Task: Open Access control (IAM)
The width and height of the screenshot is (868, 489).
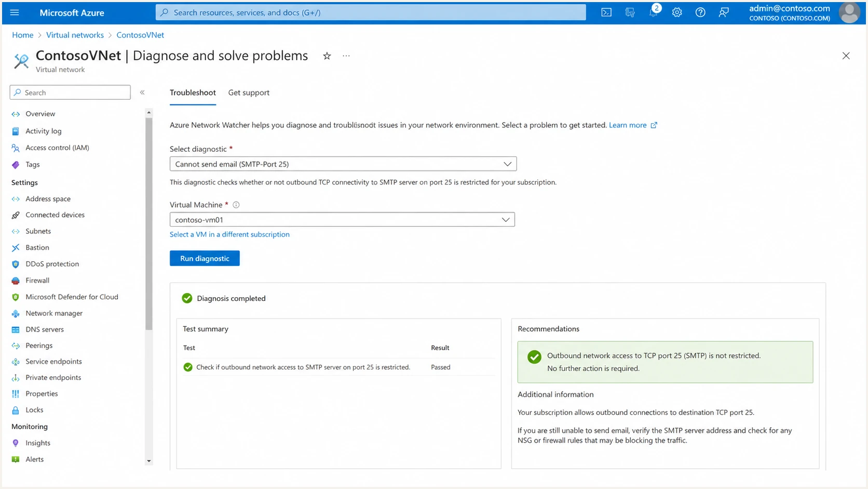Action: tap(57, 148)
